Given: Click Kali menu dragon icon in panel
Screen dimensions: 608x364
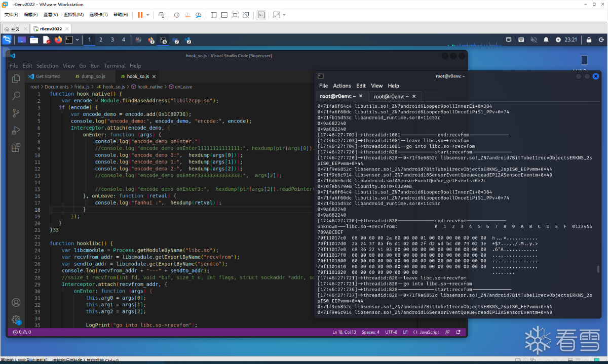Looking at the screenshot, I should click(7, 39).
